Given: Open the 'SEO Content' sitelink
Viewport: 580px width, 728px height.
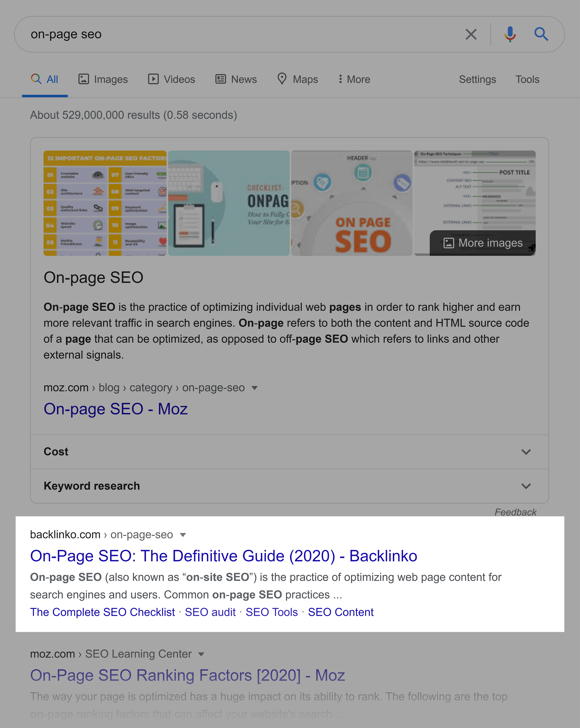Looking at the screenshot, I should click(341, 612).
